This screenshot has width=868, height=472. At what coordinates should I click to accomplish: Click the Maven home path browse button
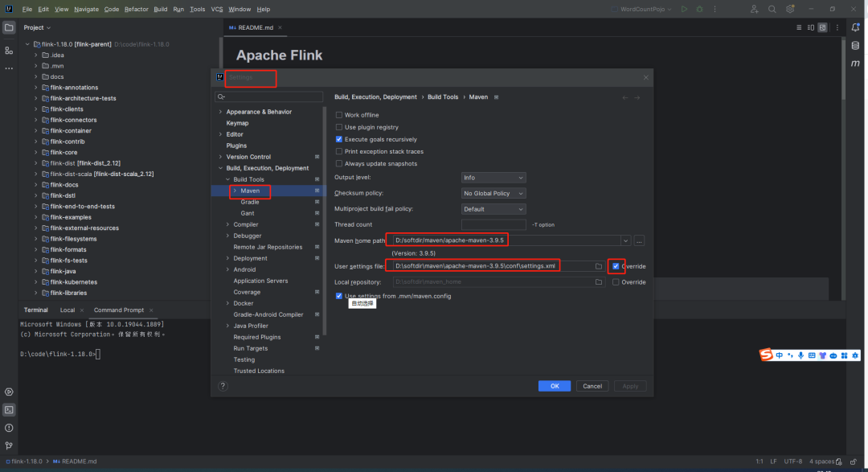[x=639, y=241]
